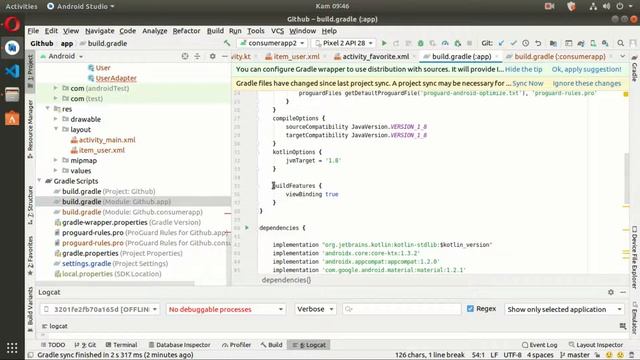The image size is (640, 360).
Task: Collapse the Gradle Scripts node
Action: [40, 180]
